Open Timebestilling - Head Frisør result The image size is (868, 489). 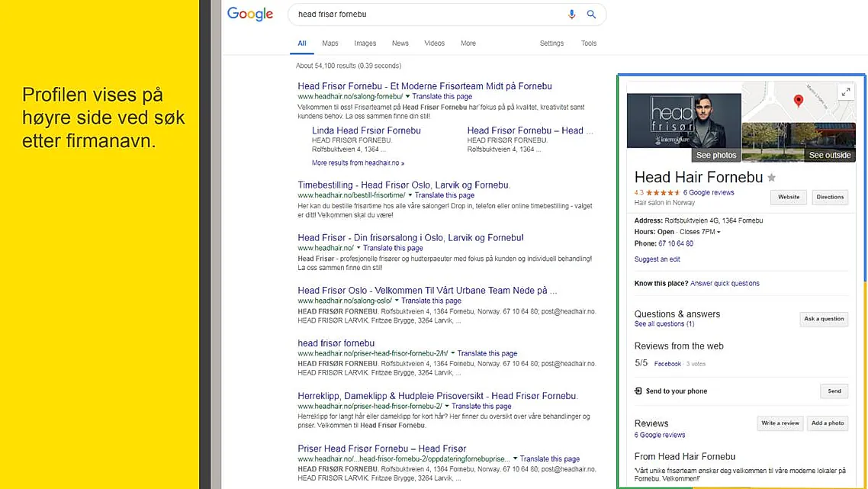pyautogui.click(x=404, y=185)
